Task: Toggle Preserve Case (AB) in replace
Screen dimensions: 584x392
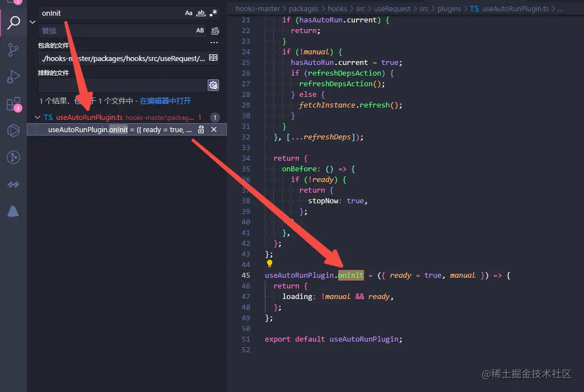Action: coord(200,31)
